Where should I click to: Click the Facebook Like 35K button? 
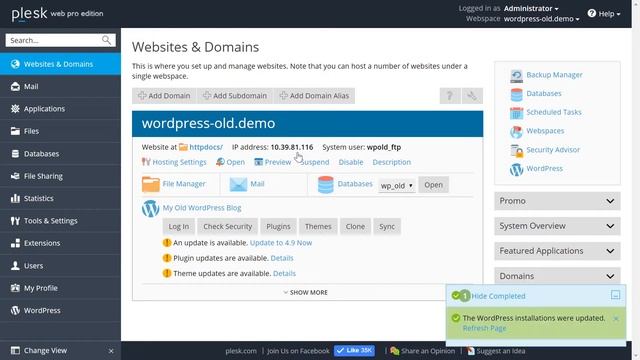354,350
